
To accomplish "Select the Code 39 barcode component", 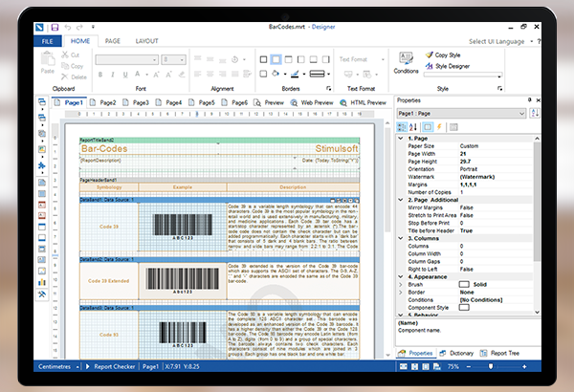I will (x=183, y=228).
